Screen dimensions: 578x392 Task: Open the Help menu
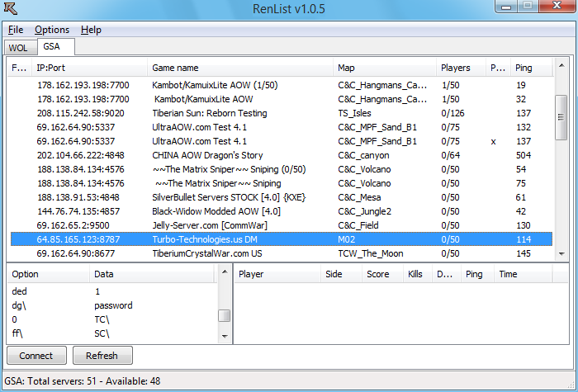tap(91, 30)
